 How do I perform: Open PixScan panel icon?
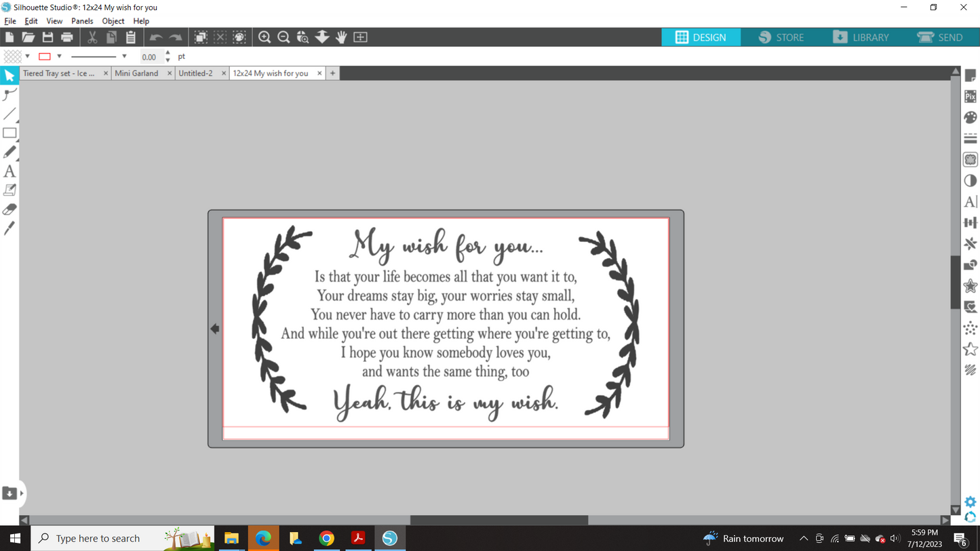click(971, 96)
